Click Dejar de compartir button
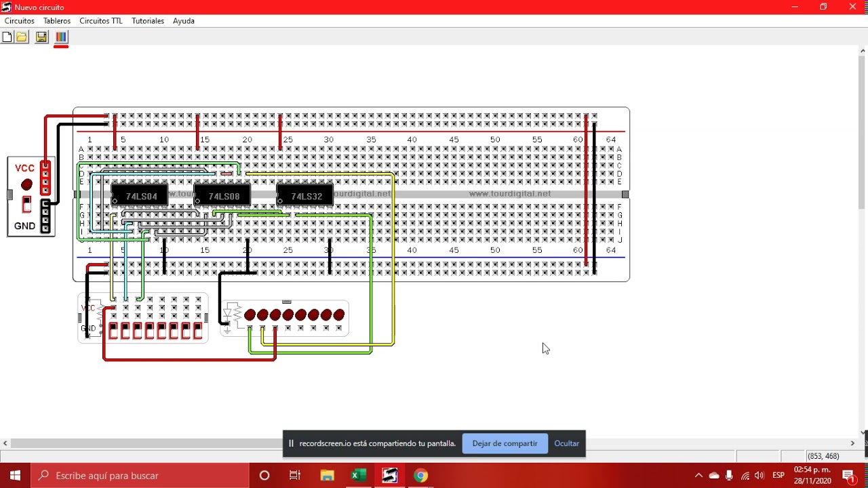This screenshot has width=868, height=488. (x=505, y=443)
